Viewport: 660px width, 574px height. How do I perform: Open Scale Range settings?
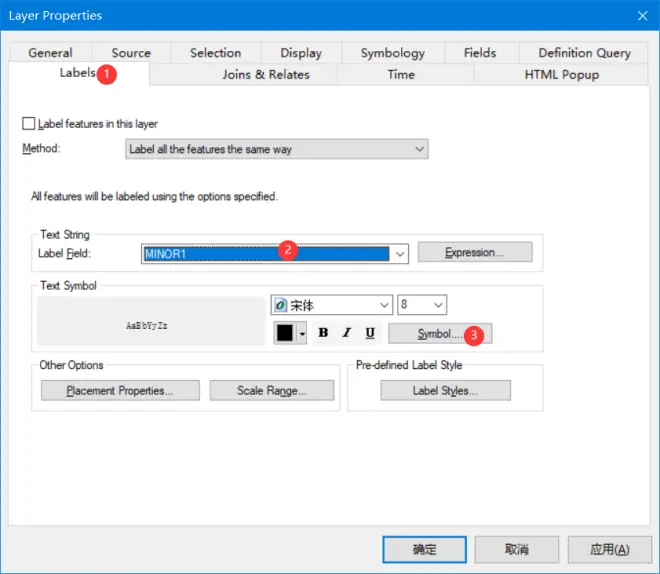[x=272, y=391]
